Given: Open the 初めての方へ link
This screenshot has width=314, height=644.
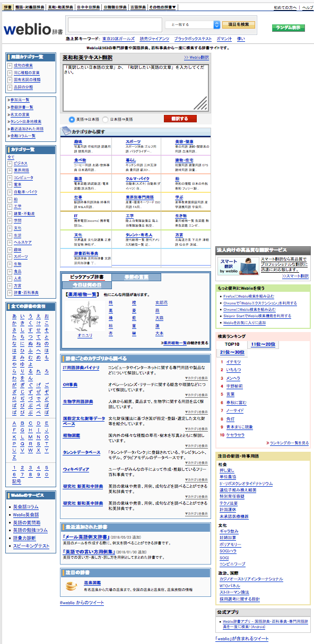Looking at the screenshot, I should coord(285,7).
